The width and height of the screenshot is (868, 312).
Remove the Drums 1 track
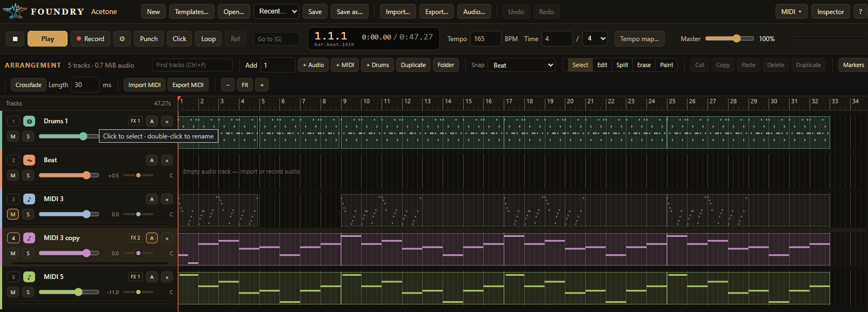167,121
